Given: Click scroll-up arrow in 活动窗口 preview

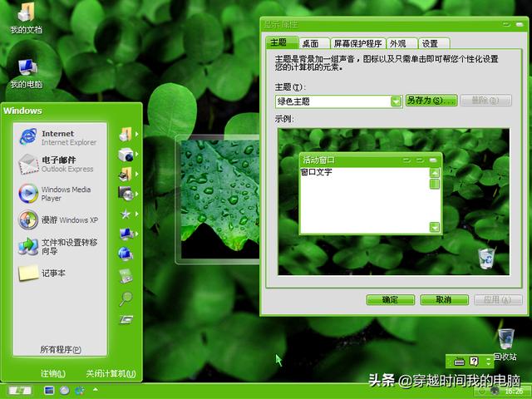Looking at the screenshot, I should tap(435, 173).
